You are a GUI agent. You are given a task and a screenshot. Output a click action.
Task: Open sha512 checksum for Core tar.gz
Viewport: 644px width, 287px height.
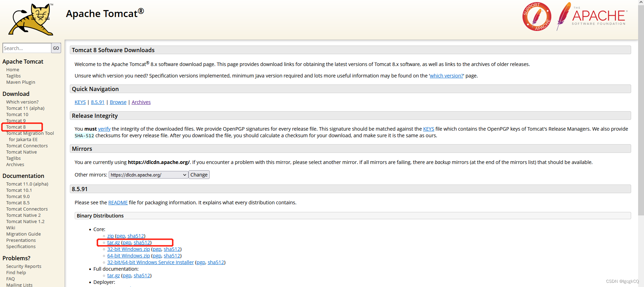142,243
